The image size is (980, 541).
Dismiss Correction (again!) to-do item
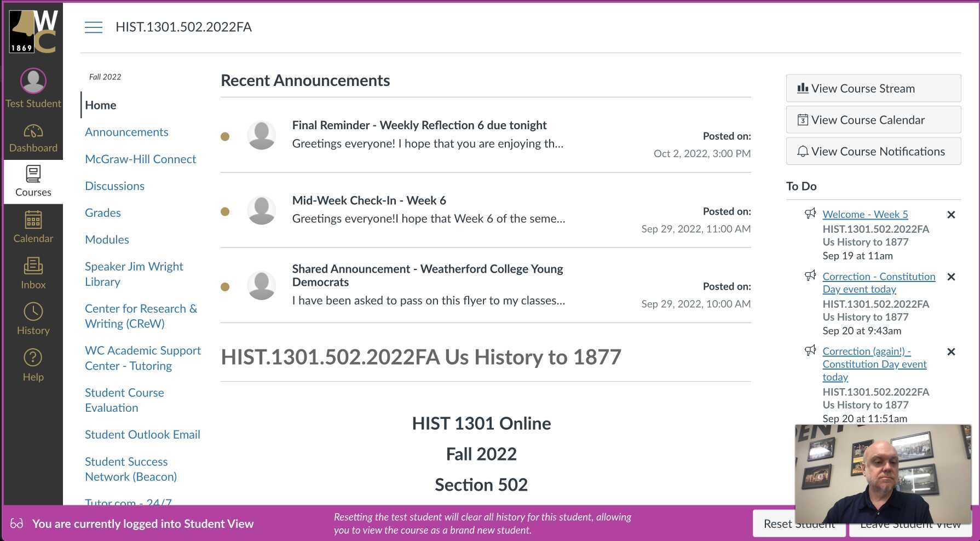tap(951, 352)
